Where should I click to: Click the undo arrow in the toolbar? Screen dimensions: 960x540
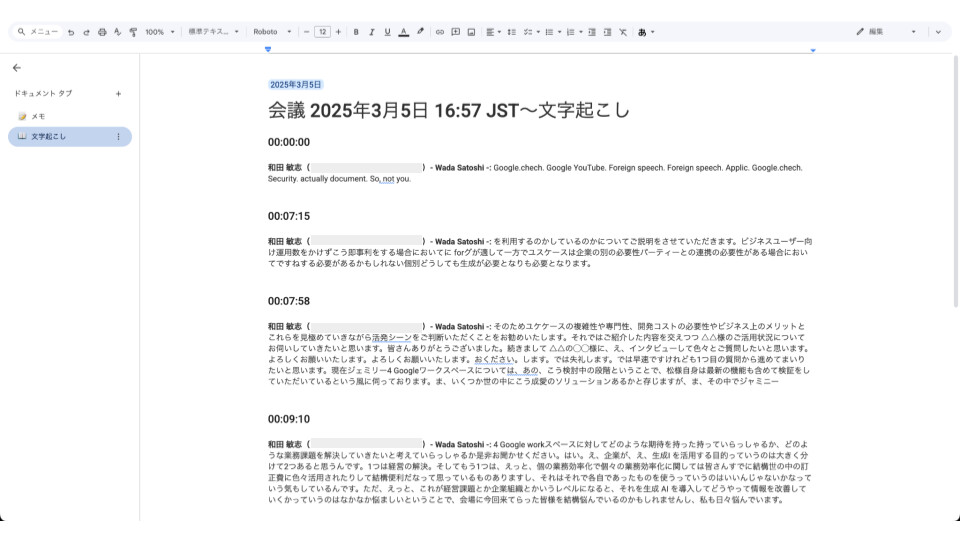pyautogui.click(x=71, y=32)
